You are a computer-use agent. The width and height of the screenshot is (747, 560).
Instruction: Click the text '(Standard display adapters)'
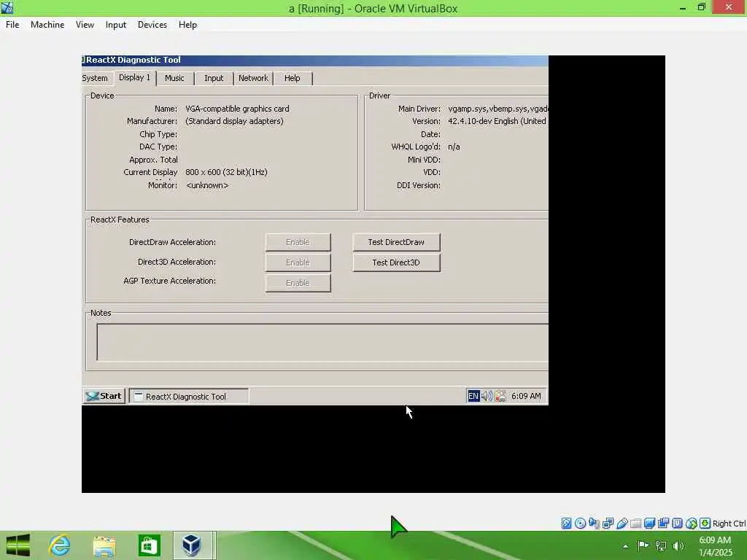click(x=234, y=121)
